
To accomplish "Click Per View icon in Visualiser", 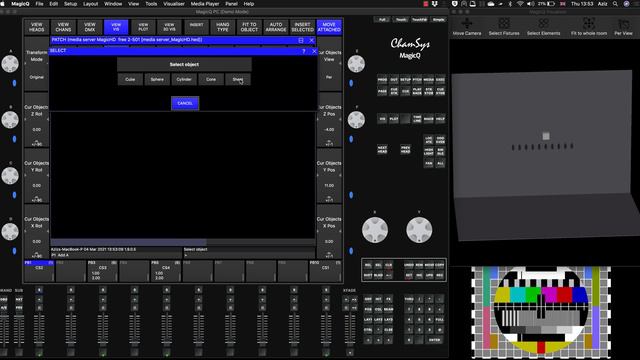I will [x=623, y=27].
